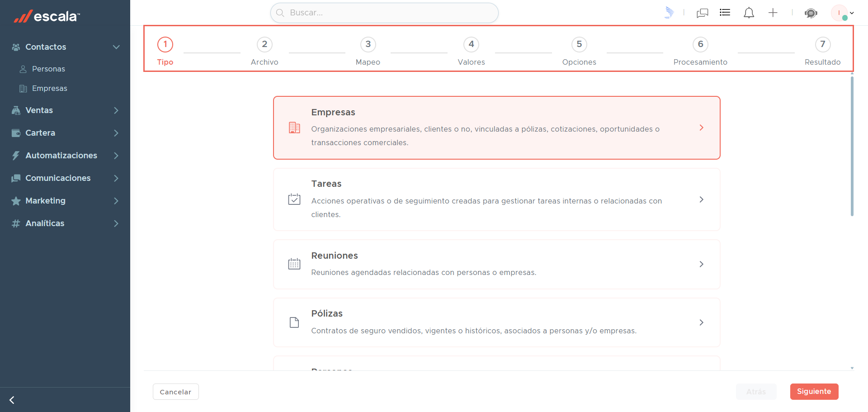Viewport: 868px width, 412px height.
Task: Choose the Reuniones import type title
Action: (335, 256)
